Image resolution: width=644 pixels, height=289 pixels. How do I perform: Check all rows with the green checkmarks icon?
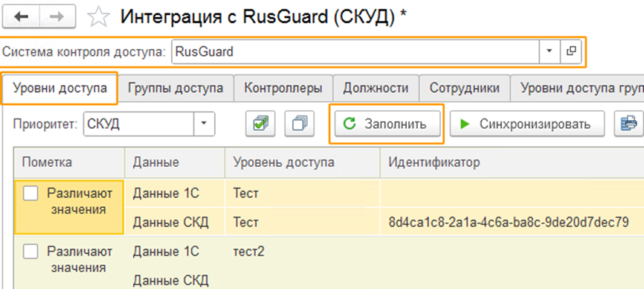click(260, 124)
